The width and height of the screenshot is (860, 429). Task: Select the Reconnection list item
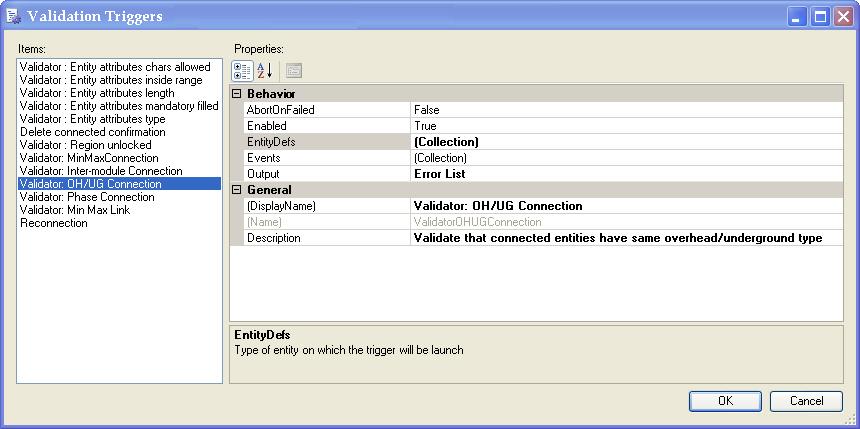(x=54, y=223)
